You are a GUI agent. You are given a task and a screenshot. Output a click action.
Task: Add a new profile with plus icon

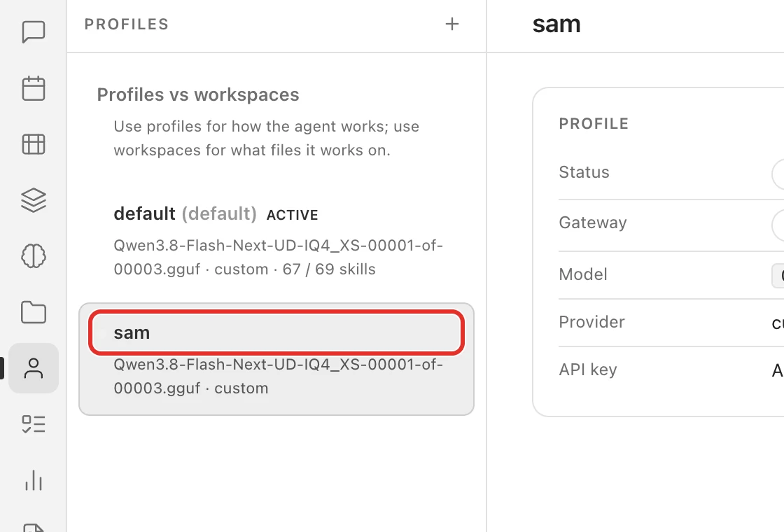click(x=452, y=24)
